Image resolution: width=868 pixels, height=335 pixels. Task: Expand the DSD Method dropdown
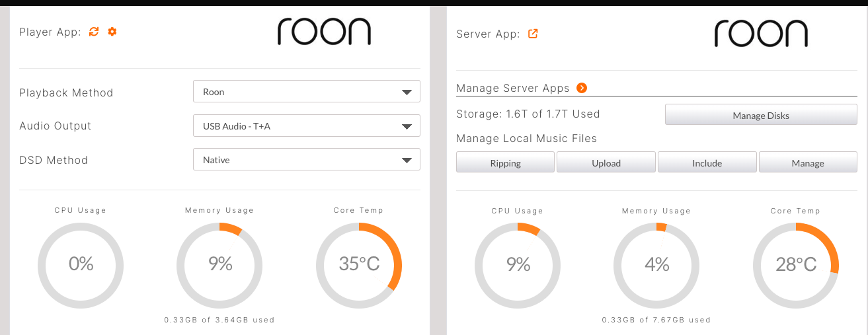[x=307, y=159]
